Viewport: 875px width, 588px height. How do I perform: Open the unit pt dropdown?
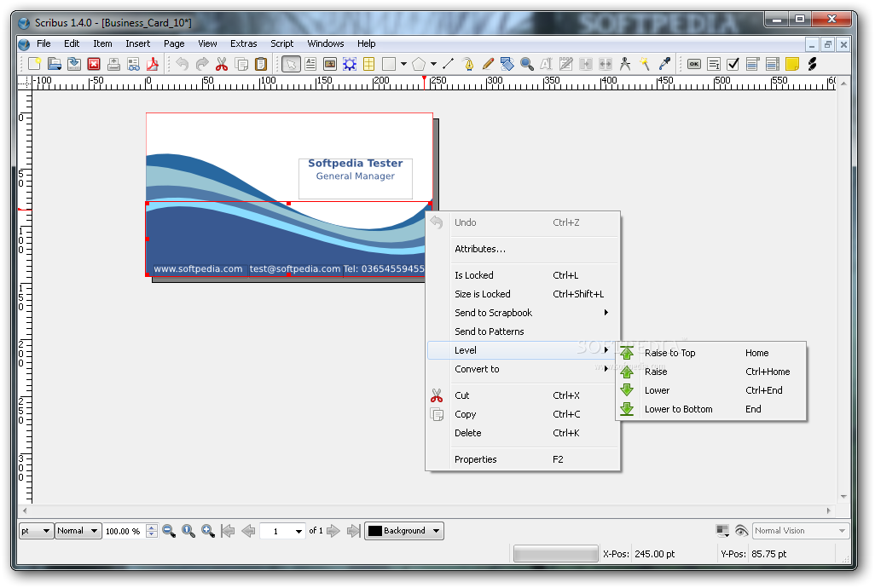click(x=36, y=531)
